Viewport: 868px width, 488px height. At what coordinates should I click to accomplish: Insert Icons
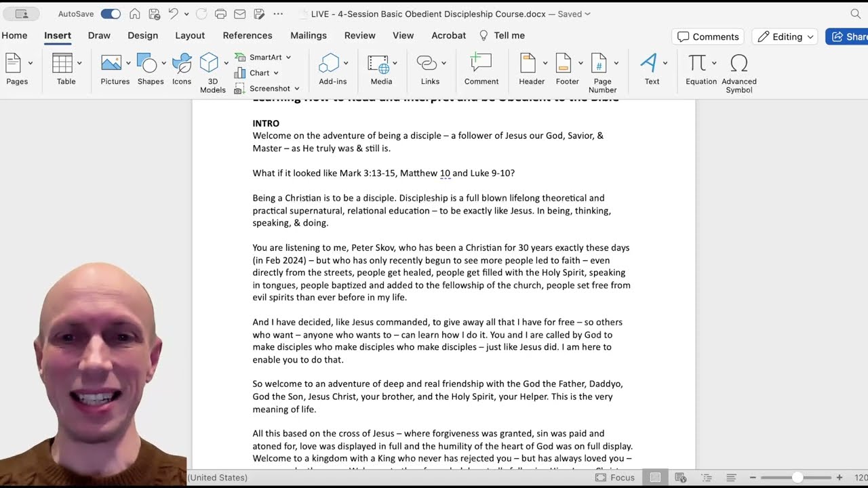[x=182, y=69]
